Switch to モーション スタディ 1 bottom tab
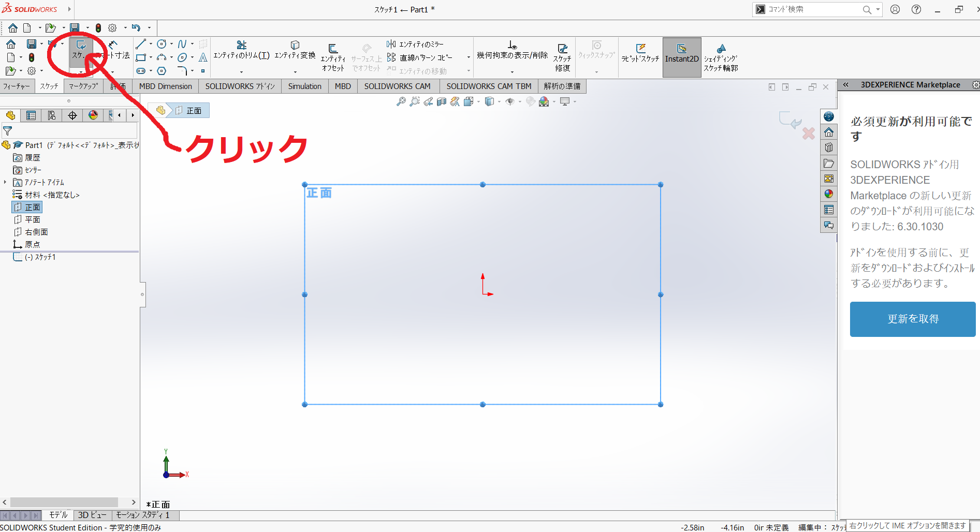Screen dimensions: 980x532 coord(143,515)
